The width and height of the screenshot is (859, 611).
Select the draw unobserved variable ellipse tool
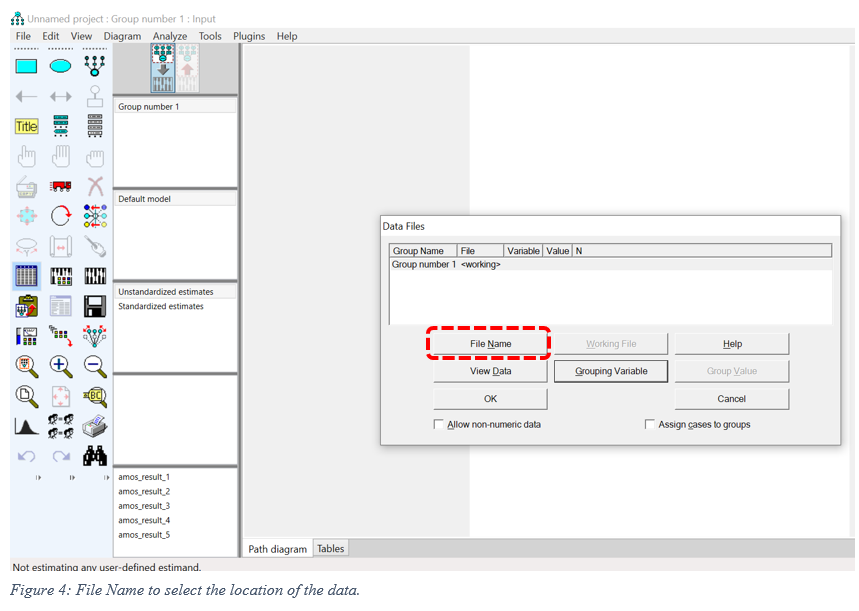[x=61, y=66]
